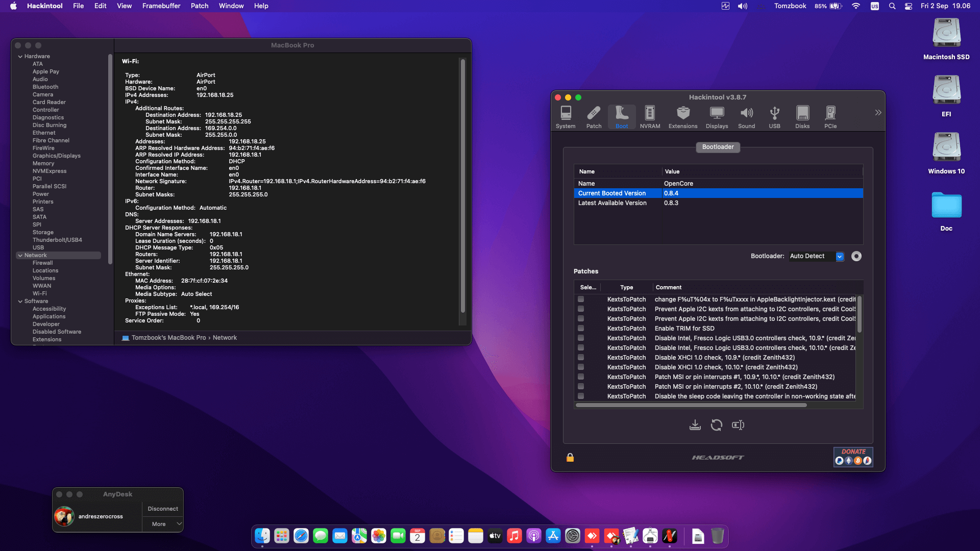
Task: Open the Framebuffer menu
Action: click(161, 6)
